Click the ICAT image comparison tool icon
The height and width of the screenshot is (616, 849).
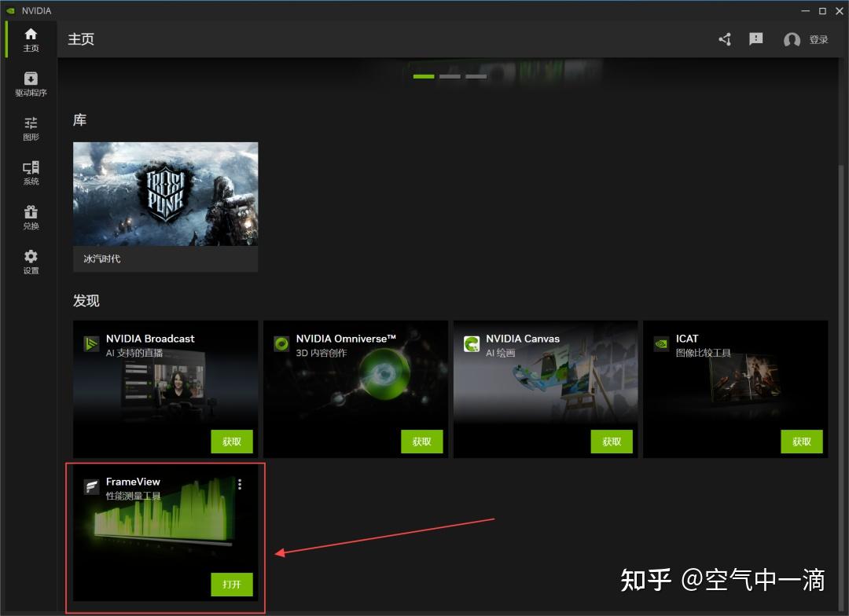(660, 343)
